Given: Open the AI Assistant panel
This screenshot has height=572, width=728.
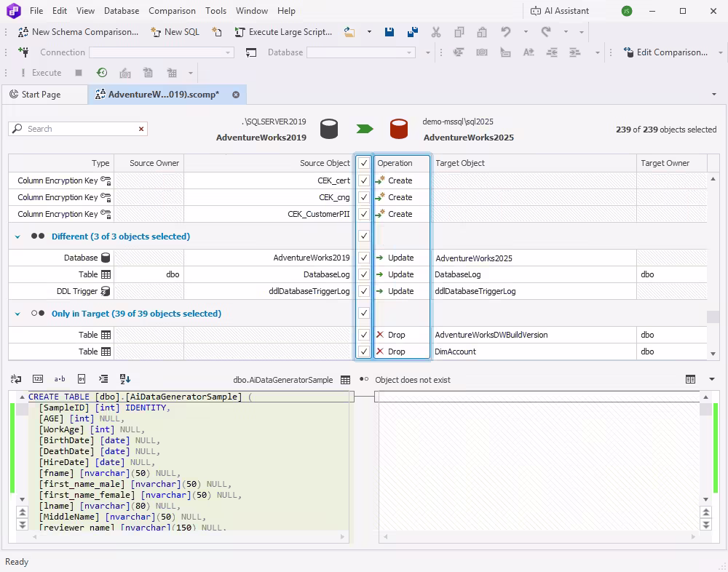Looking at the screenshot, I should click(x=559, y=11).
